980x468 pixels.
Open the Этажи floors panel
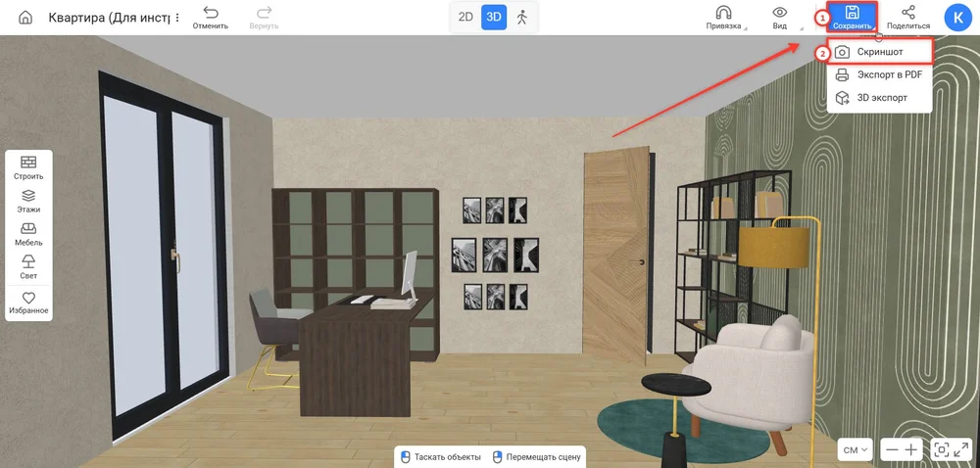click(28, 201)
